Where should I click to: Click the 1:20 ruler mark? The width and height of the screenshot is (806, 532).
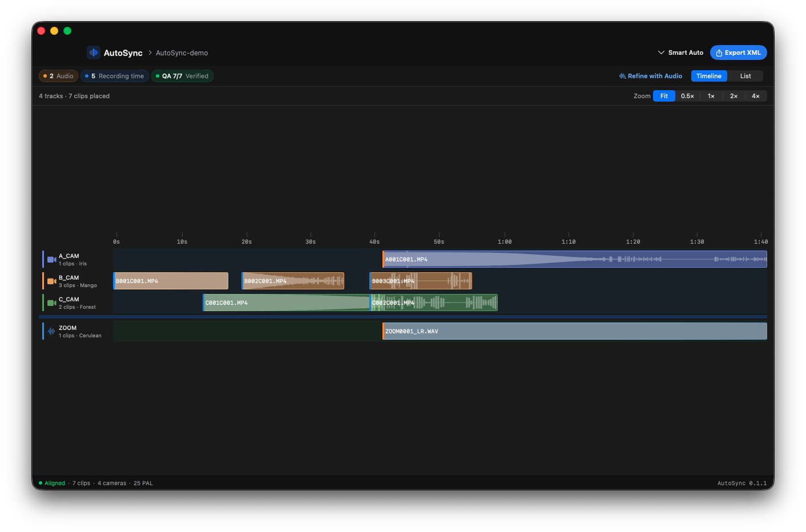(633, 241)
